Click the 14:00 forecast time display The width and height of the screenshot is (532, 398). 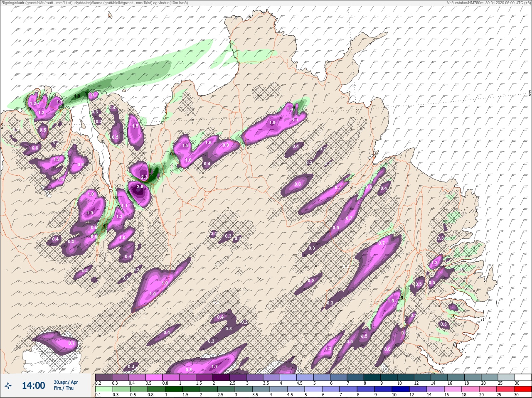click(33, 386)
